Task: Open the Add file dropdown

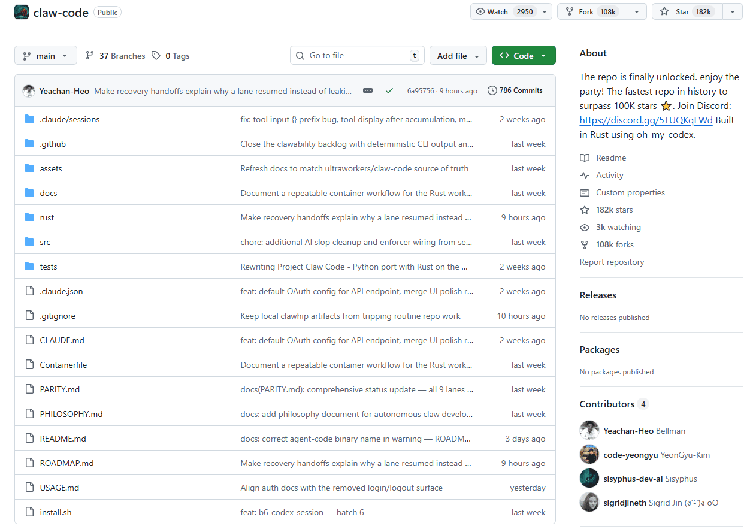Action: (x=458, y=55)
